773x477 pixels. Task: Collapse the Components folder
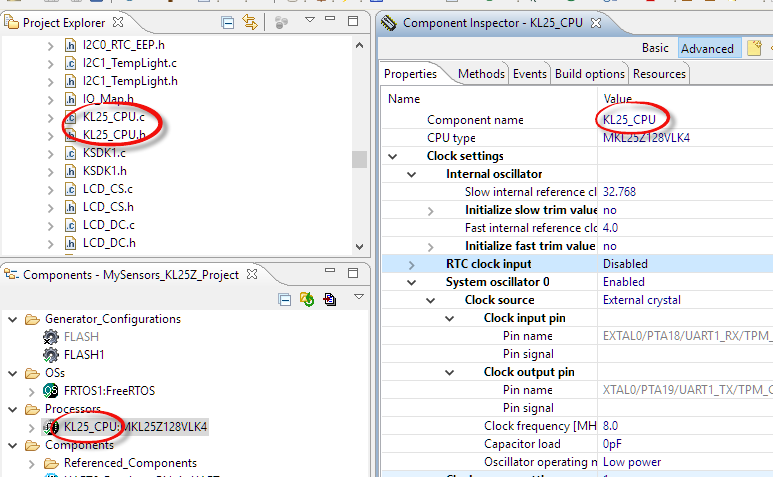13,445
